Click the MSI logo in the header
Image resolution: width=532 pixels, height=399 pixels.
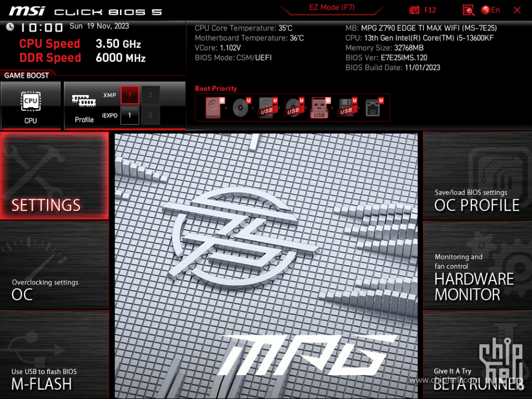[27, 11]
